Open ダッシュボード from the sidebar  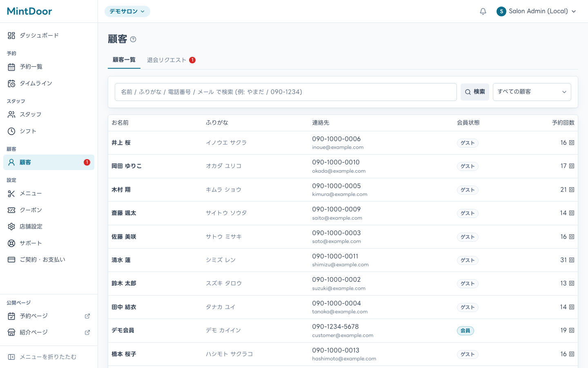coord(49,36)
